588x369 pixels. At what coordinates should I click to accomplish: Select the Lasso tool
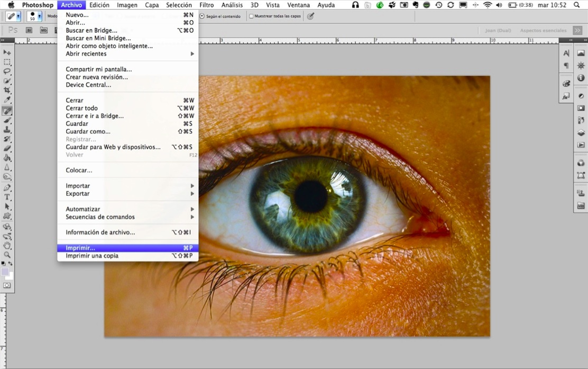pos(7,71)
